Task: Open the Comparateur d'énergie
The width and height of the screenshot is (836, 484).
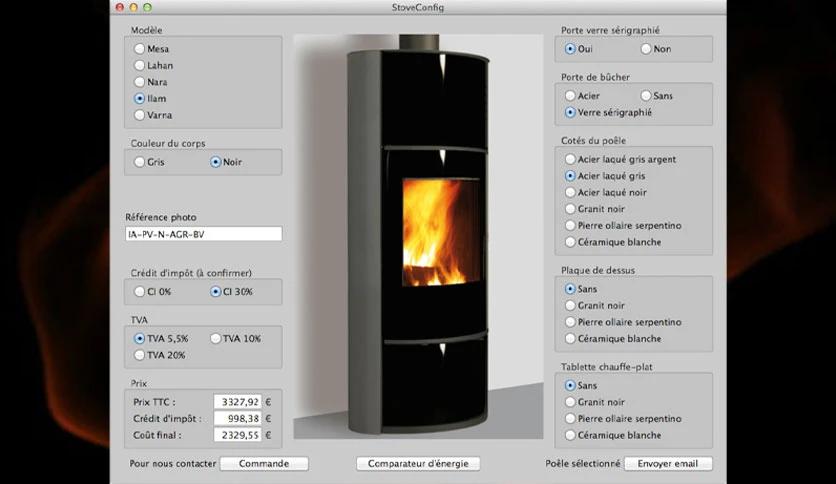Action: (x=418, y=464)
